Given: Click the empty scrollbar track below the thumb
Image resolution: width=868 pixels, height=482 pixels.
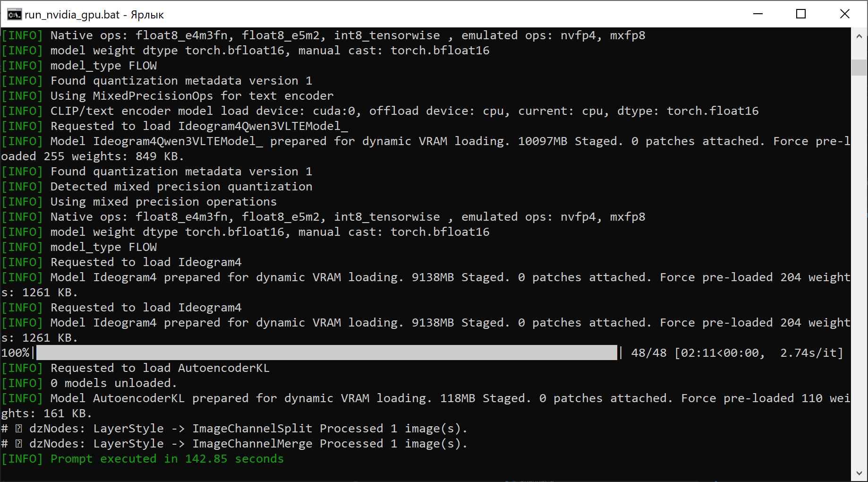Looking at the screenshot, I should coord(859,269).
